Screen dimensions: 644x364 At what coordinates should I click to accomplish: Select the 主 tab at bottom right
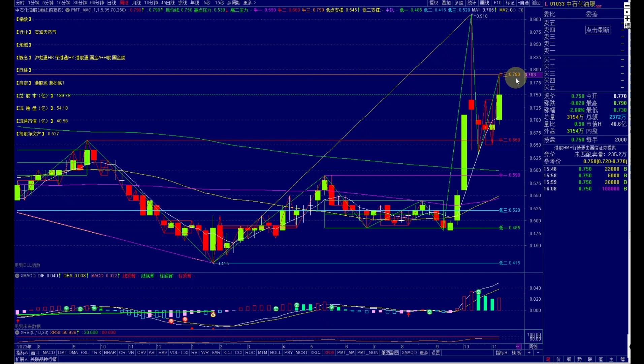coord(611,359)
